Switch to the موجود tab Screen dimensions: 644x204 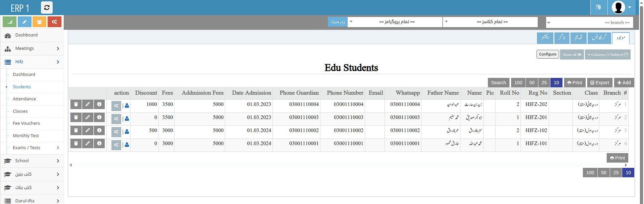click(x=620, y=38)
